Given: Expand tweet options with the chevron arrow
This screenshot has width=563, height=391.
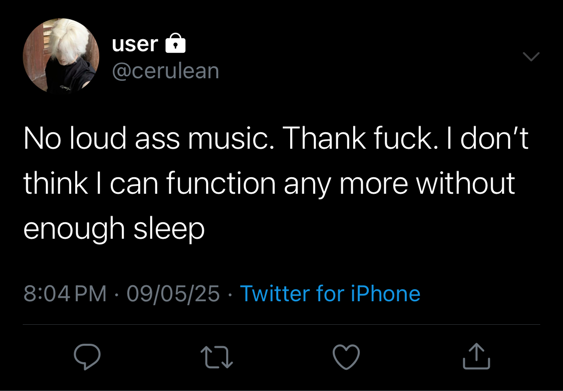Looking at the screenshot, I should tap(531, 56).
